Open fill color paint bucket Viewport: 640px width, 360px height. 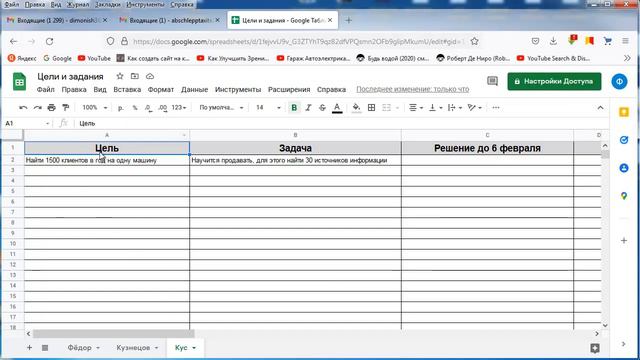pos(356,108)
